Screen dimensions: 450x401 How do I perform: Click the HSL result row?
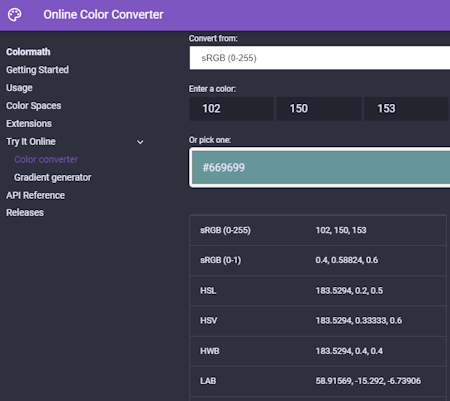tap(318, 291)
